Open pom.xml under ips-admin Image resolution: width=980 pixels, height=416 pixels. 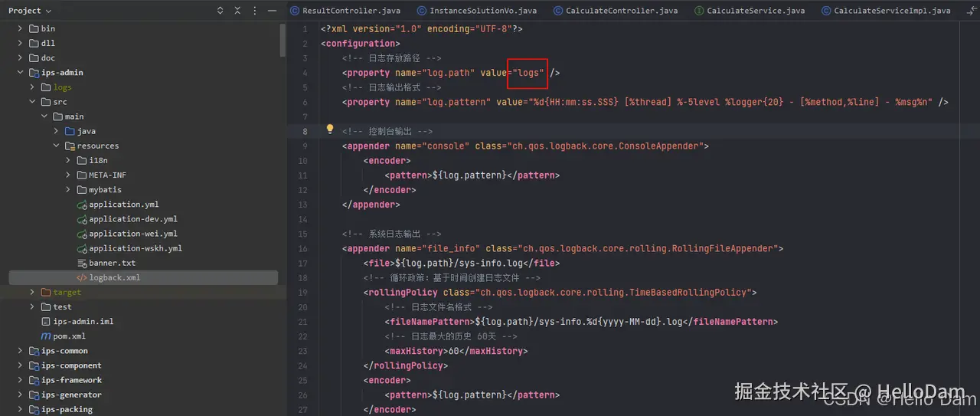coord(70,336)
